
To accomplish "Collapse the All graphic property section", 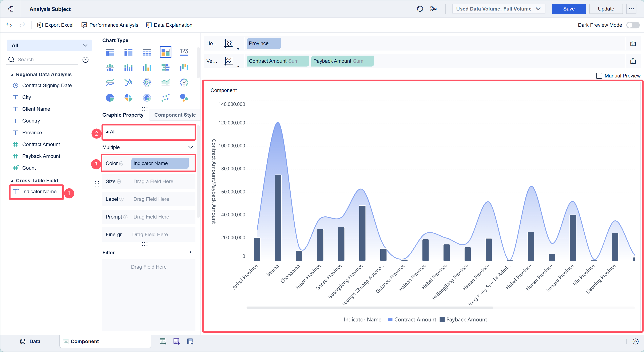I will (107, 132).
